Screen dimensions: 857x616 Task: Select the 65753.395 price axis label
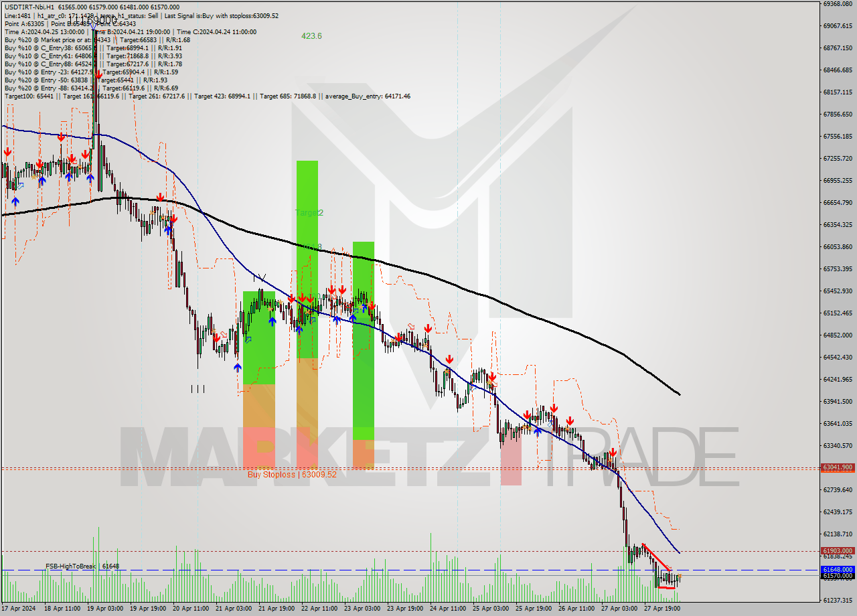(x=838, y=268)
